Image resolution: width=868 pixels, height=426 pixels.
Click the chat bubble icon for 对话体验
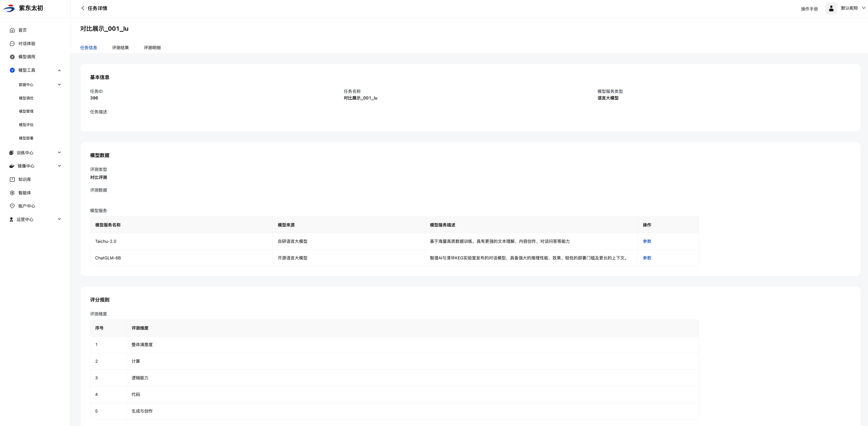[12, 43]
